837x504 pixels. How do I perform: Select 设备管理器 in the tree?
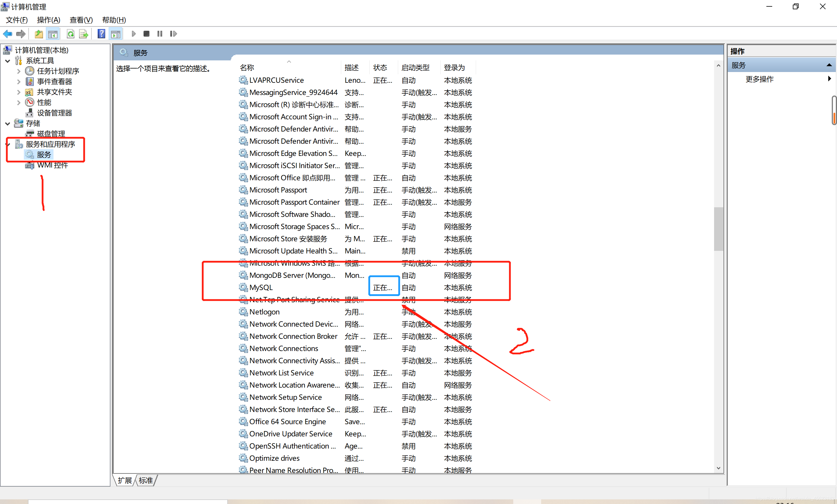tap(54, 113)
